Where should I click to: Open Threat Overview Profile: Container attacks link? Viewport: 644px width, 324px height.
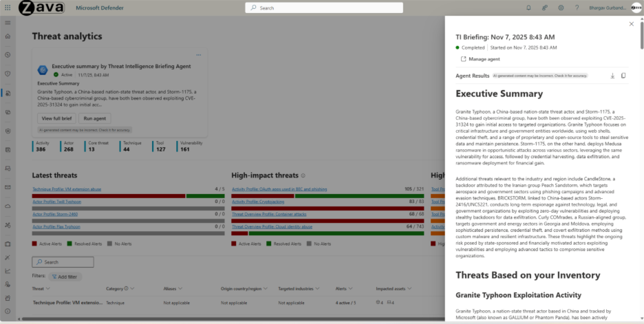tap(269, 214)
